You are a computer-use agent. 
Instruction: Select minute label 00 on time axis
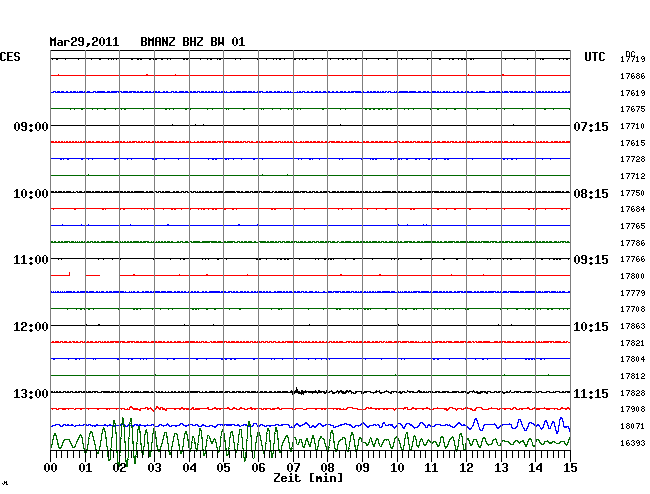pos(51,468)
